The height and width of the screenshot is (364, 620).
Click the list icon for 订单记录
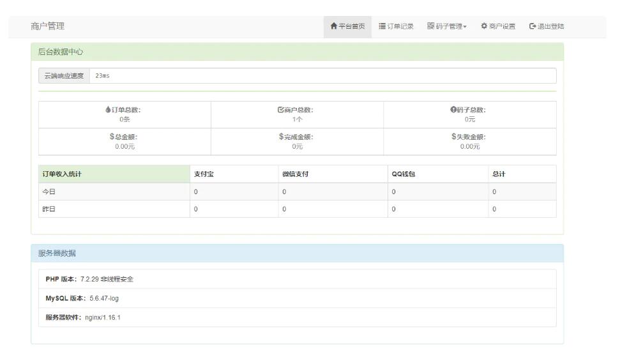tap(382, 26)
